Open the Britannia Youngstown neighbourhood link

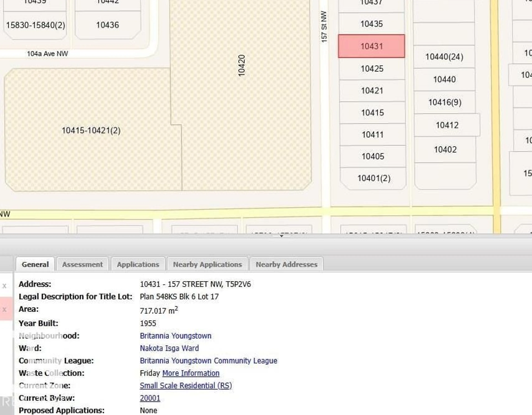(176, 336)
